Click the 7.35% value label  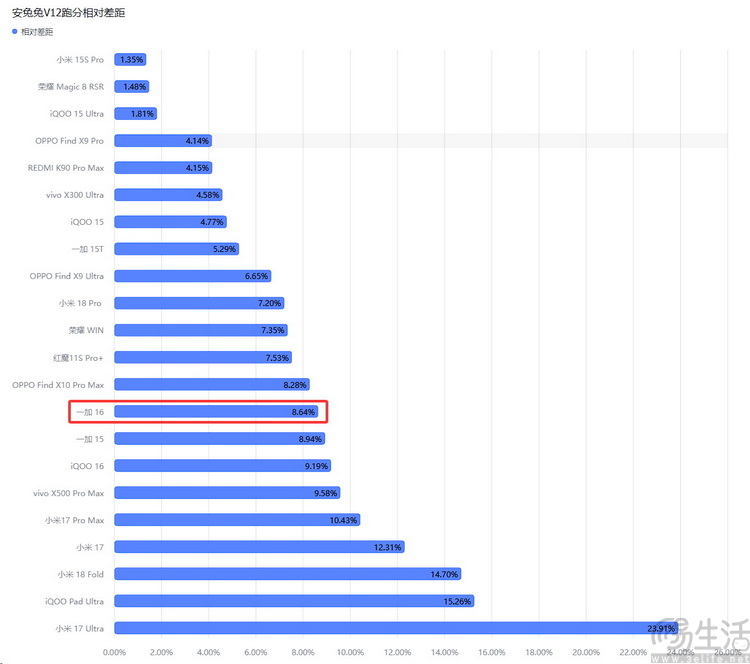tap(273, 330)
